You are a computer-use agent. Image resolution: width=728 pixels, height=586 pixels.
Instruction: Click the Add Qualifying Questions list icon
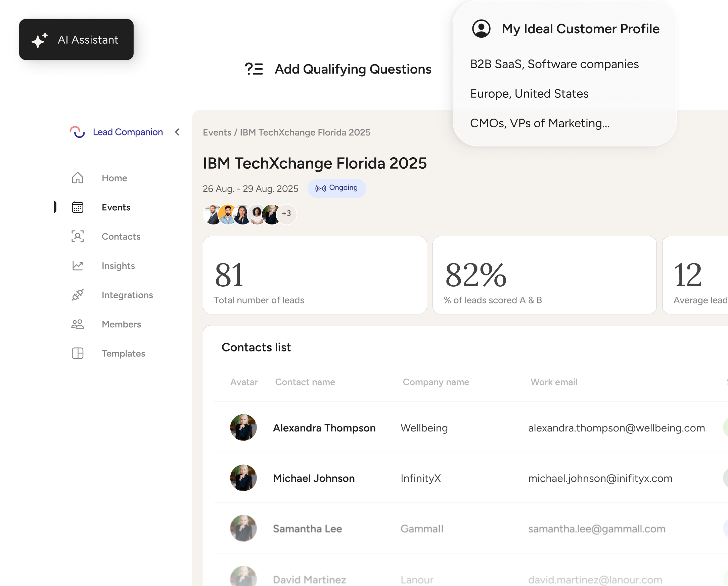[x=254, y=69]
